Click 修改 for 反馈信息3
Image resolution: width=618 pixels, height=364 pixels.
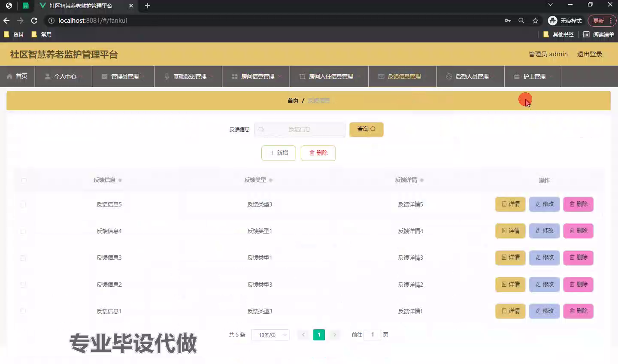pos(544,258)
